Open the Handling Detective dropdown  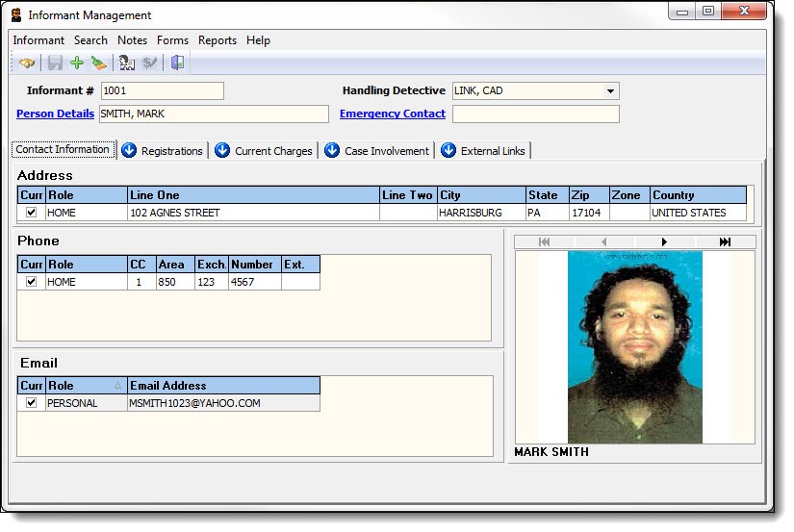[x=610, y=91]
